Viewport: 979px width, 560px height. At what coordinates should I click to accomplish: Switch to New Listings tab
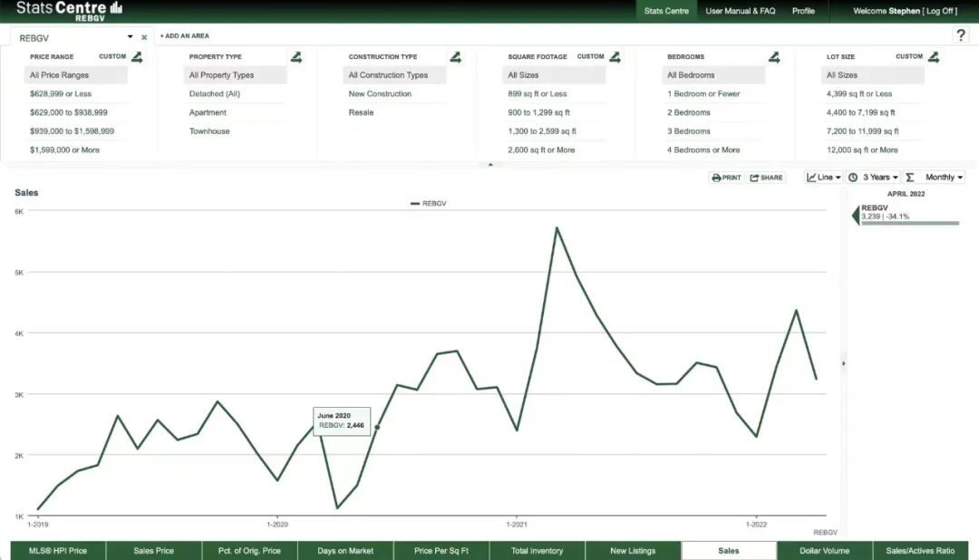633,551
